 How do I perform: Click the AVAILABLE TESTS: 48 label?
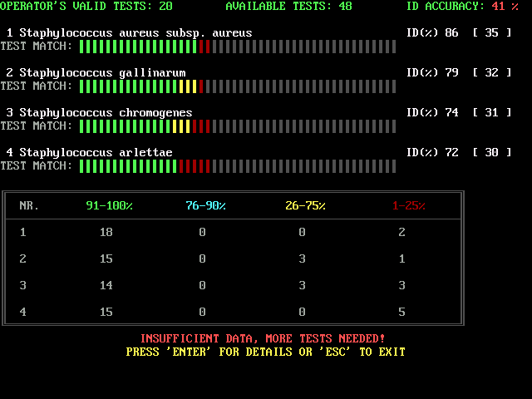(x=288, y=7)
